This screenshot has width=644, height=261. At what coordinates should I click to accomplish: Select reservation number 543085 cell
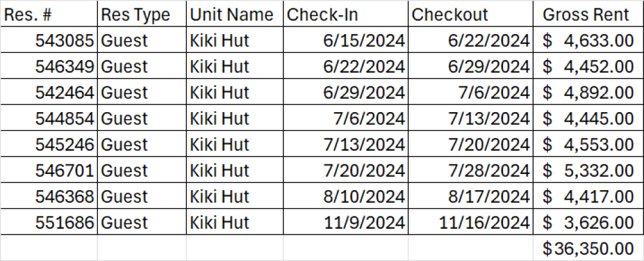click(x=49, y=40)
